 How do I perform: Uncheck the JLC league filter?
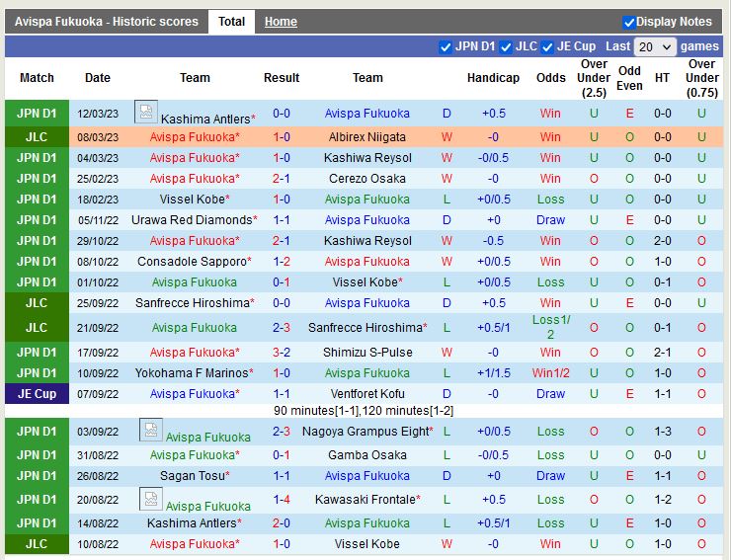pyautogui.click(x=506, y=47)
